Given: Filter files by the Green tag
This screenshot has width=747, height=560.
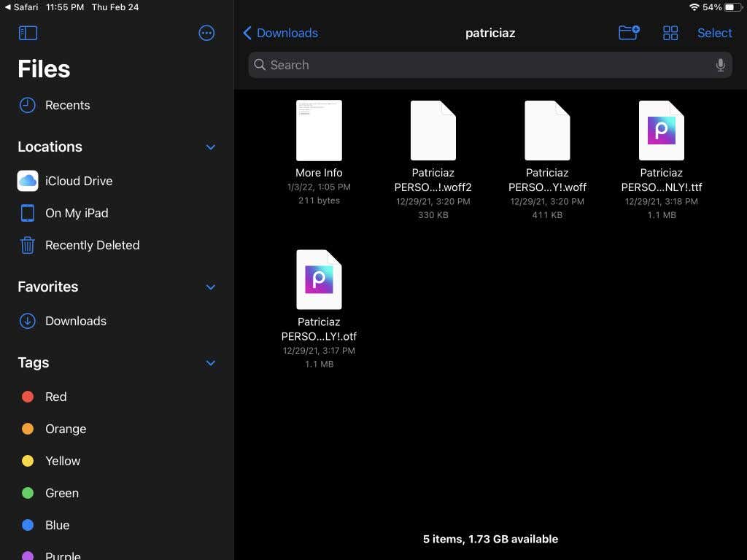Looking at the screenshot, I should click(27, 493).
